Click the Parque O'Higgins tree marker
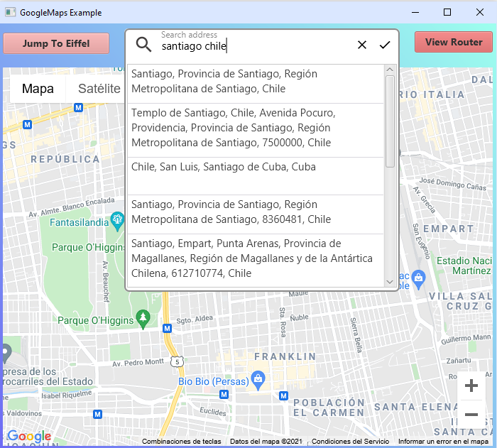The image size is (497, 448). point(143,319)
